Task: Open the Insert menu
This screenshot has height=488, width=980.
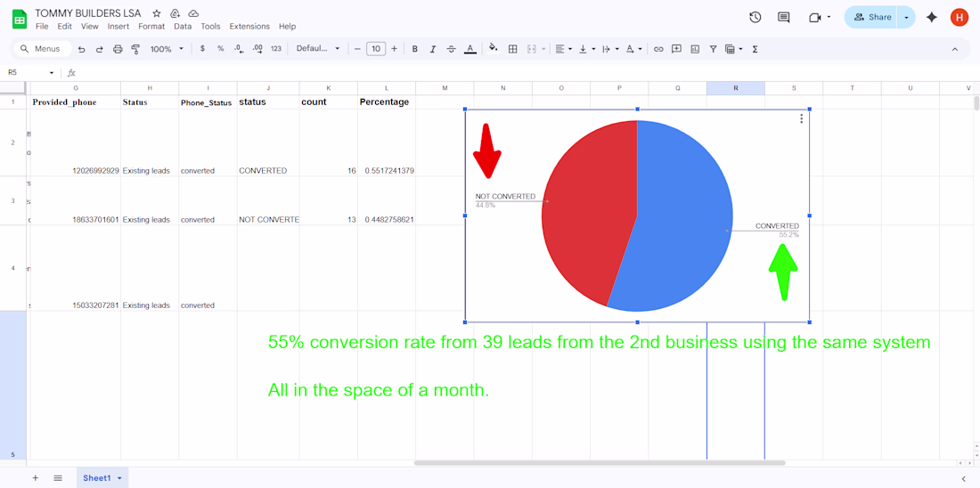Action: tap(118, 26)
